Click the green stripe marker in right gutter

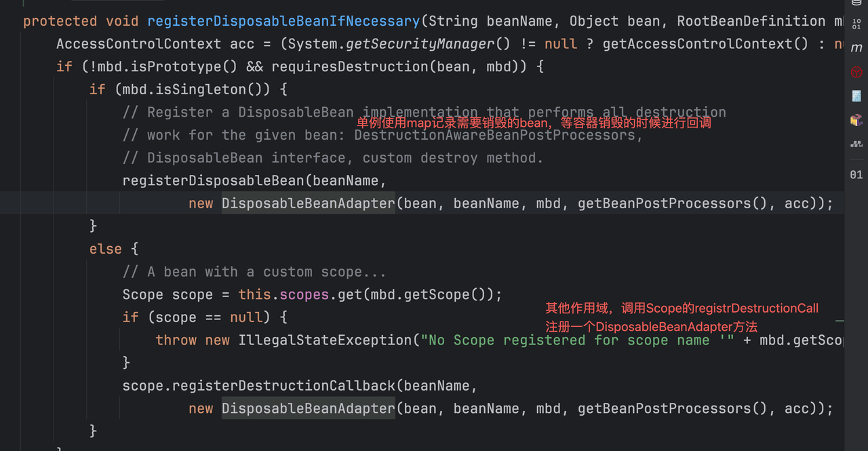click(840, 319)
